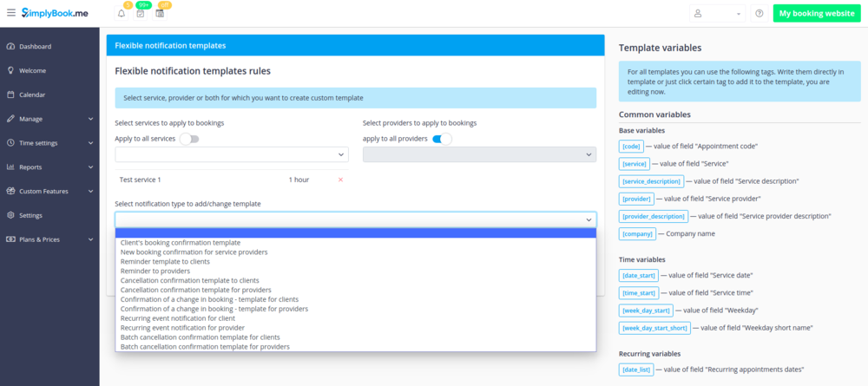Click the My booking website button
Screen dimensions: 868x386
click(815, 14)
